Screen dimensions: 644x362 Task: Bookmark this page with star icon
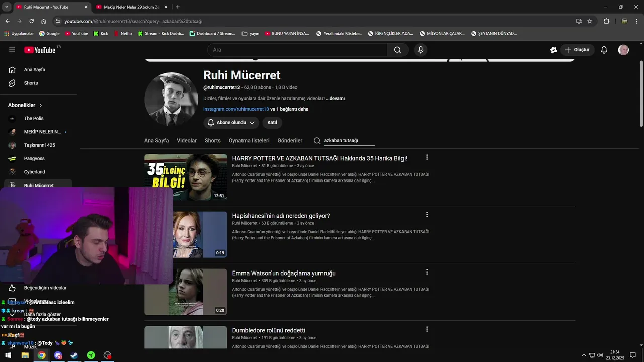coord(590,21)
